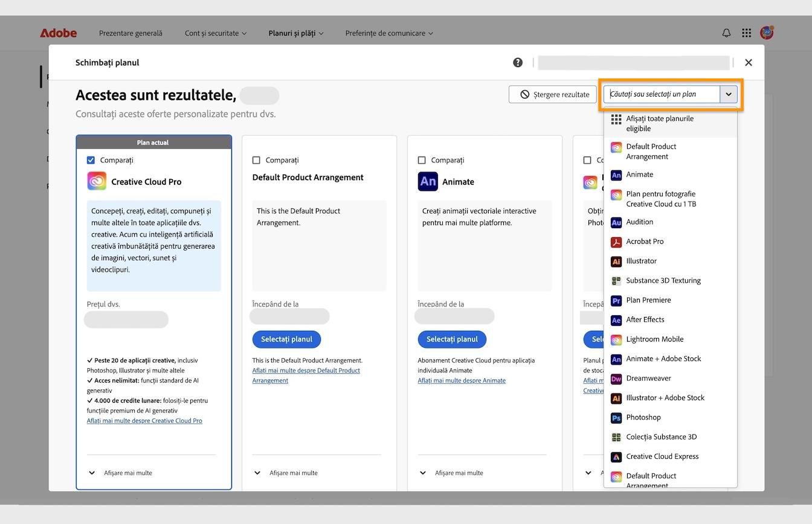Select the Lightroom Mobile icon
Screen dimensions: 812x524
(x=616, y=340)
